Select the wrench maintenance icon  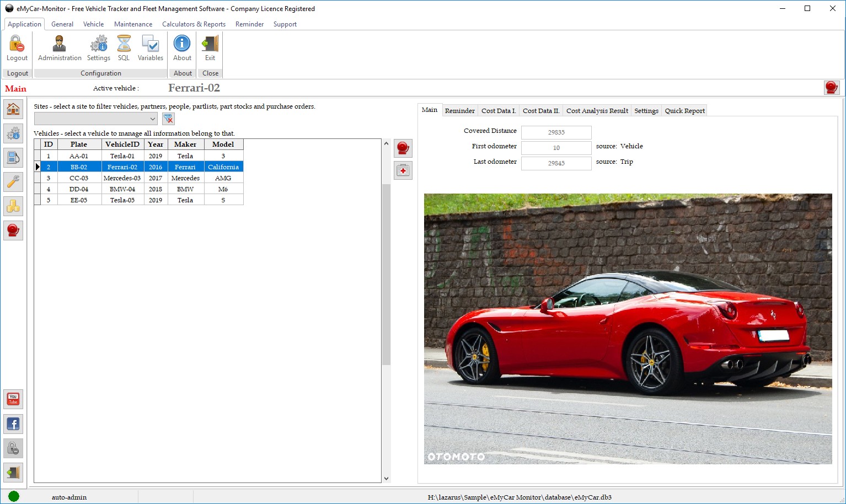(13, 181)
